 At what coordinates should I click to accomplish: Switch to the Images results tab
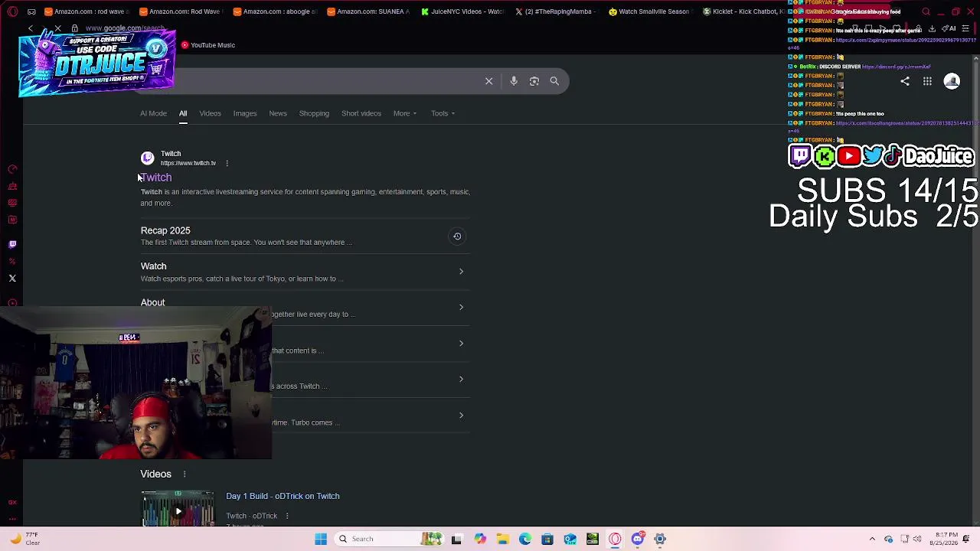point(245,113)
